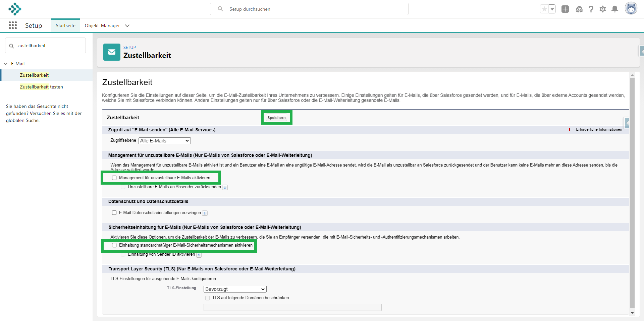Screen dimensions: 644x321
Task: Open the Zugriffsebene dropdown
Action: pyautogui.click(x=164, y=141)
